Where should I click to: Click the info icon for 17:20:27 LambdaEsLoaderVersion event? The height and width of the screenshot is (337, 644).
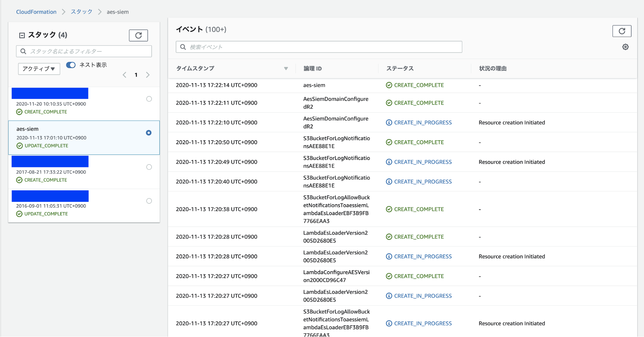(389, 296)
